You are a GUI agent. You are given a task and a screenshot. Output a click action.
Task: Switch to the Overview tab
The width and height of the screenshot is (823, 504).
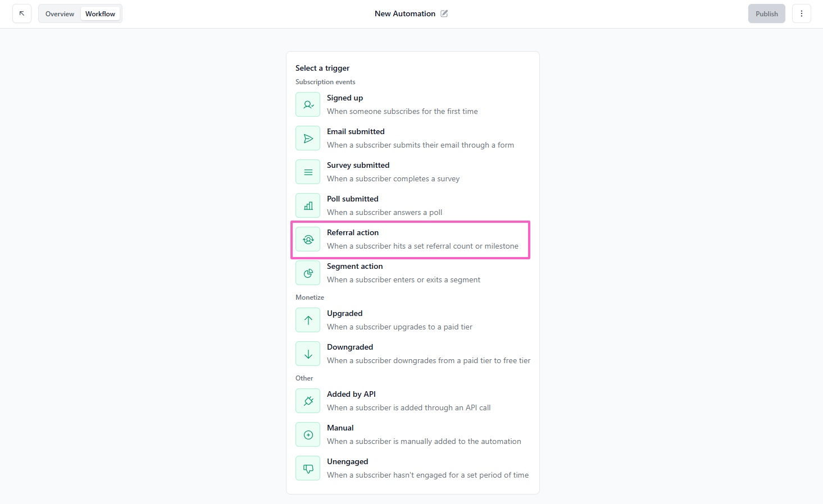pyautogui.click(x=60, y=13)
